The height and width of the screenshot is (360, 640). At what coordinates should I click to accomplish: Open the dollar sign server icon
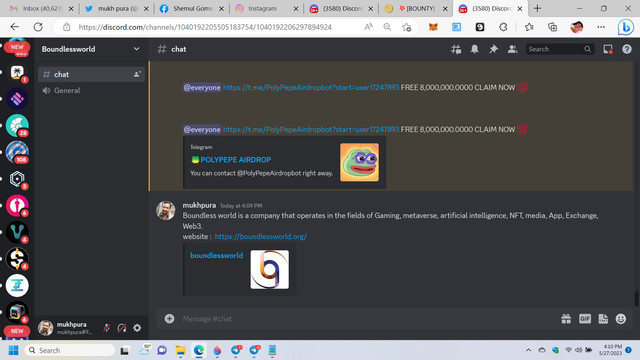17,258
